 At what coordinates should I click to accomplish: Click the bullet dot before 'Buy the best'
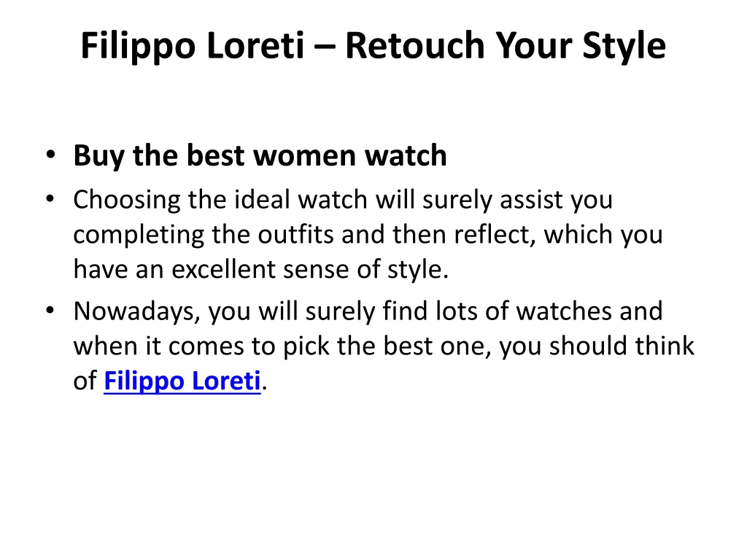point(50,155)
